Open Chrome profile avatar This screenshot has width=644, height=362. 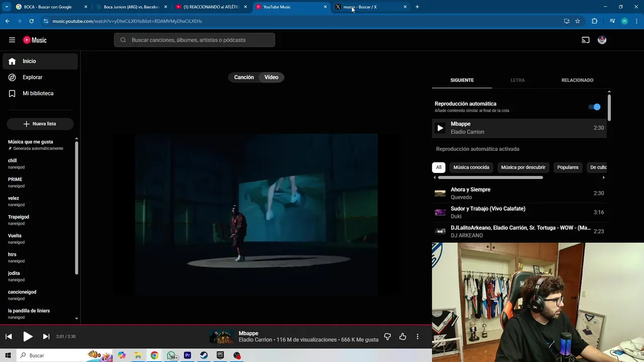pyautogui.click(x=624, y=21)
